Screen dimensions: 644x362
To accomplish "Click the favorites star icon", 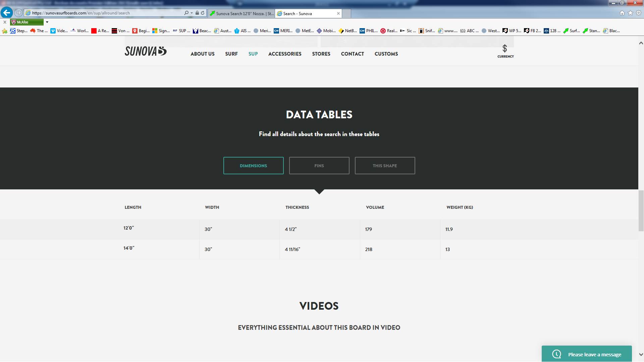I will coord(630,13).
